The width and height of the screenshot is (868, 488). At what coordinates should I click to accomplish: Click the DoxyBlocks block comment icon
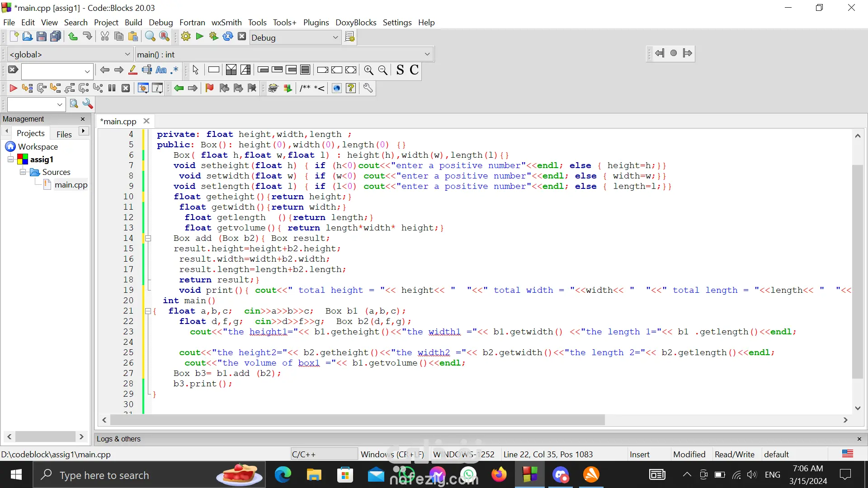pyautogui.click(x=305, y=89)
